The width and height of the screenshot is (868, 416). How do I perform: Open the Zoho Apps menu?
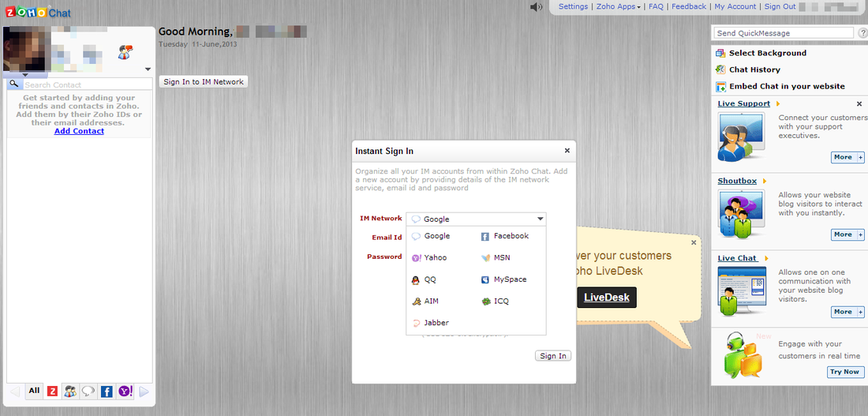coord(619,6)
